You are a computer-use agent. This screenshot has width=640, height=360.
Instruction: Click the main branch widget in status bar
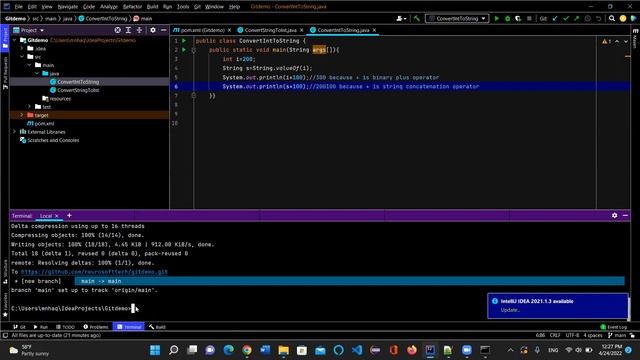[617, 336]
